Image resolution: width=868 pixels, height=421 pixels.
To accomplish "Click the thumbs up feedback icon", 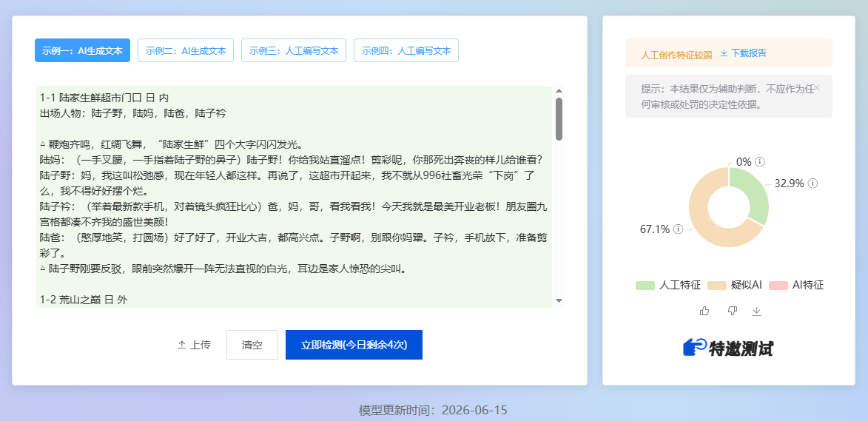I will click(x=704, y=311).
